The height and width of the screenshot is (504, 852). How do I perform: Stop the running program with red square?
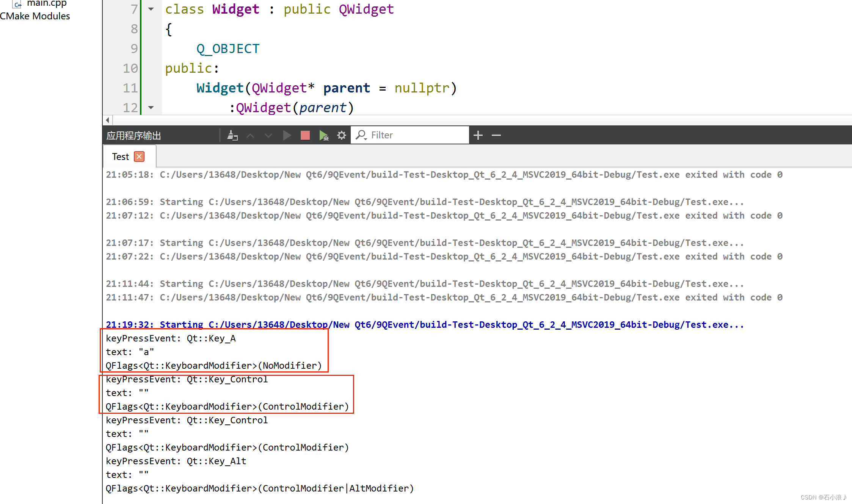coord(305,135)
